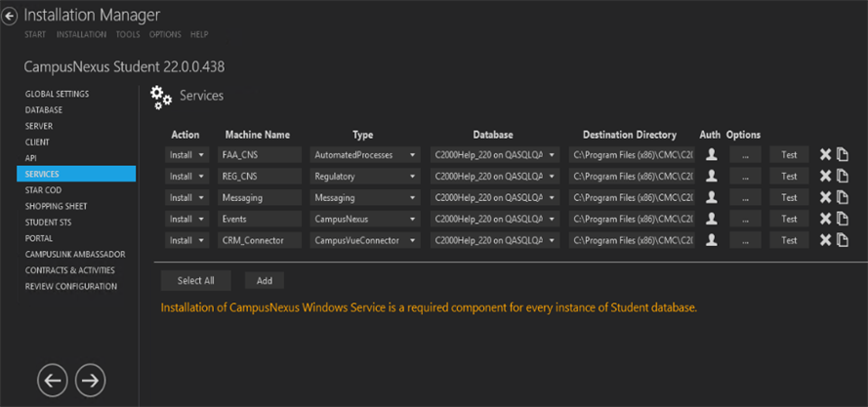Click the Add button
Viewport: 868px width, 407px height.
265,281
